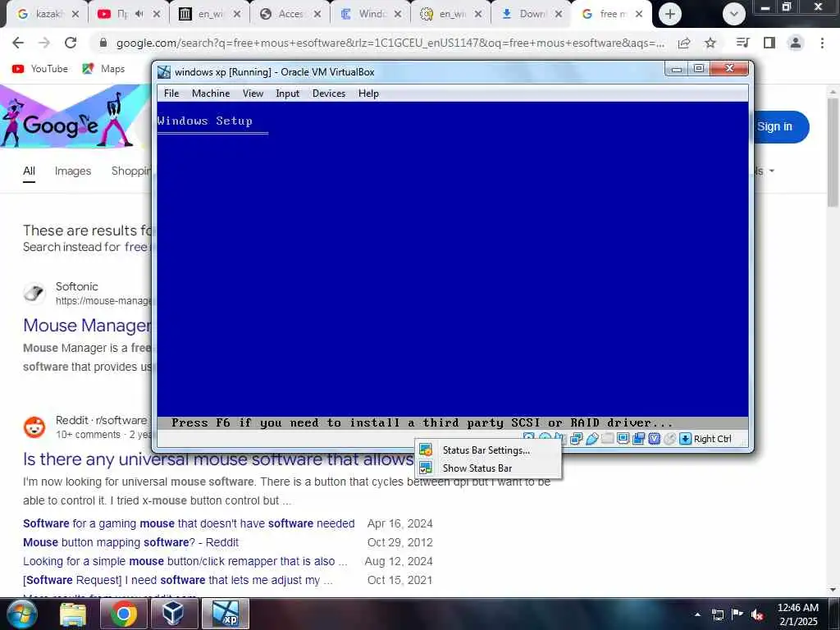
Task: Click the keyboard capture arrow indicator
Action: point(685,439)
